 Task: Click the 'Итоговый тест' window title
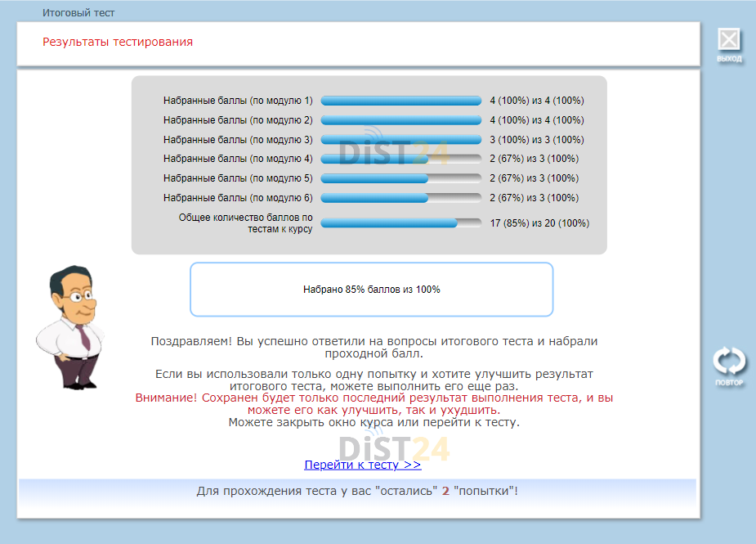click(78, 13)
